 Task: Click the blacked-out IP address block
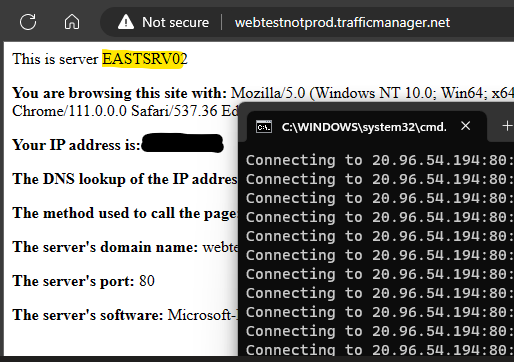182,143
